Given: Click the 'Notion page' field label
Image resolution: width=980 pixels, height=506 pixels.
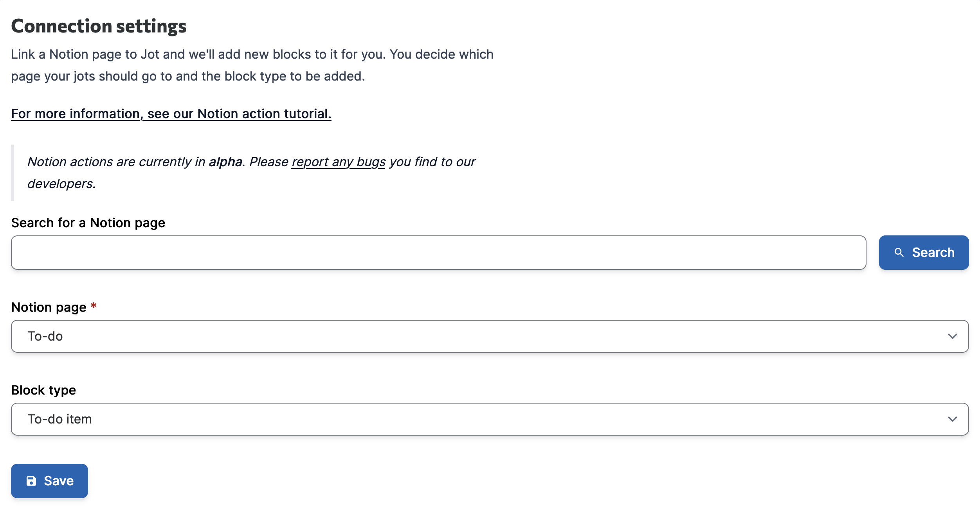Looking at the screenshot, I should [49, 307].
